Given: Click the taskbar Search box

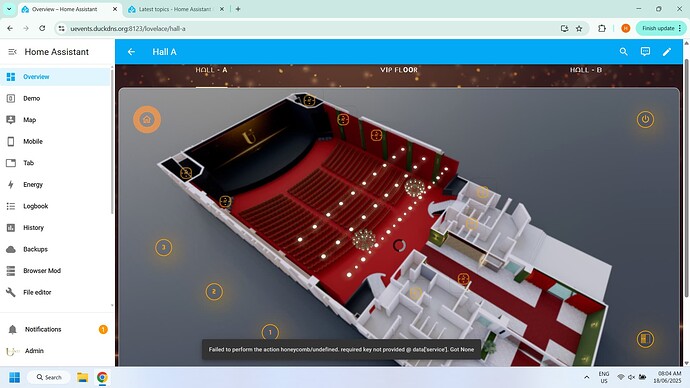Looking at the screenshot, I should pyautogui.click(x=48, y=377).
